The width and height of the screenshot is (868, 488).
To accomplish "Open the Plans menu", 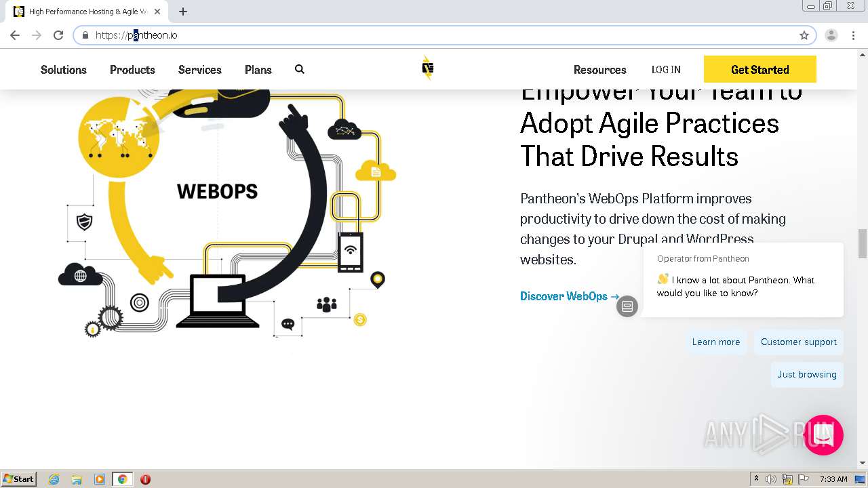I will (x=258, y=70).
